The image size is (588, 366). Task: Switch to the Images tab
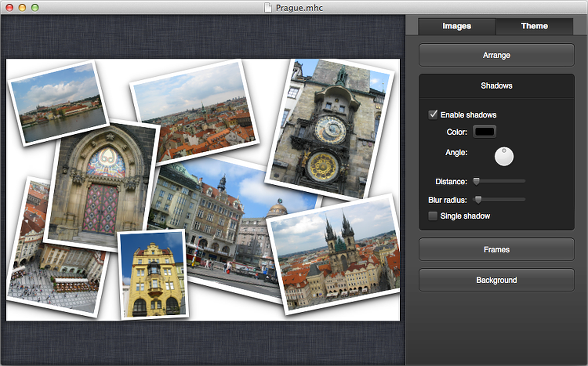pos(456,26)
